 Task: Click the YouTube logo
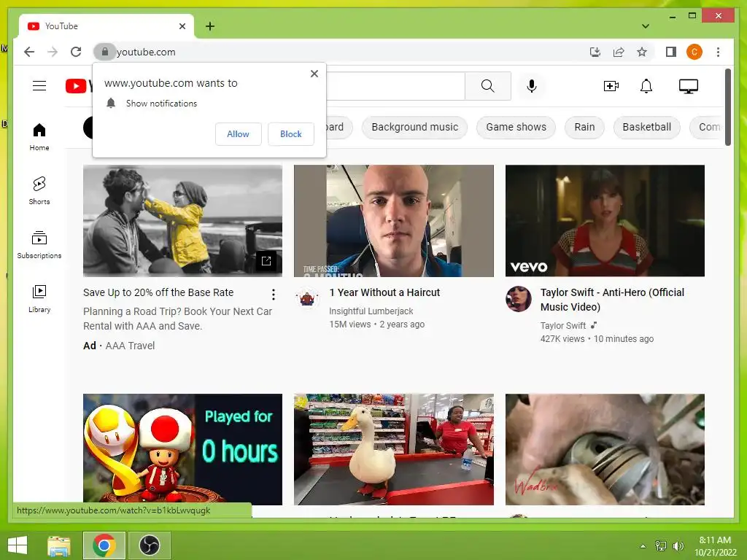click(x=79, y=86)
